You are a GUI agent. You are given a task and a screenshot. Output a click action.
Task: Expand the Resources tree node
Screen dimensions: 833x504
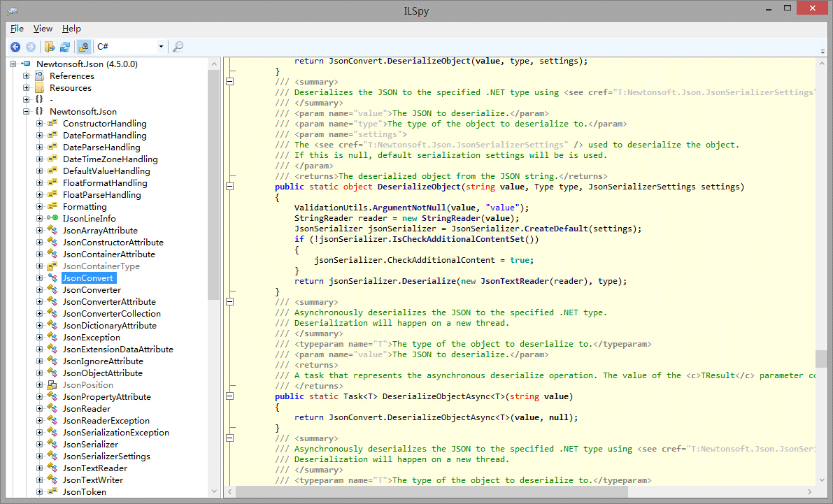[x=27, y=88]
